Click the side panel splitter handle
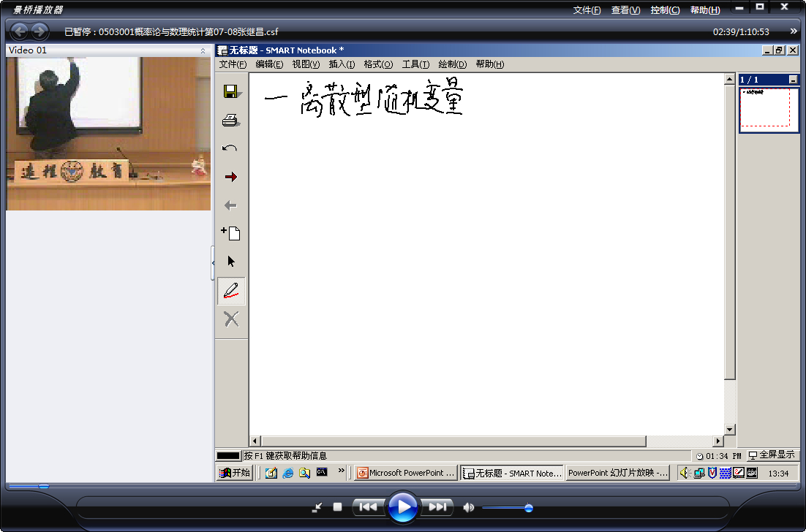The height and width of the screenshot is (532, 806). pyautogui.click(x=213, y=263)
